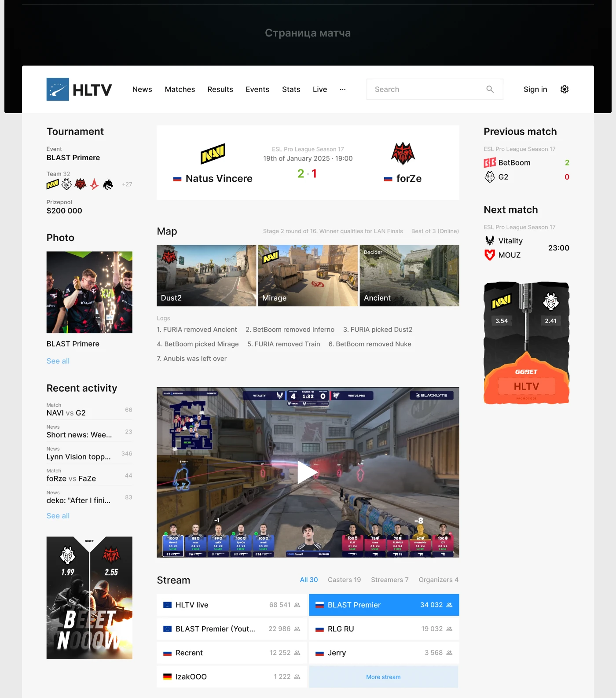The height and width of the screenshot is (698, 616).
Task: Focus the Search input field
Action: pos(427,89)
